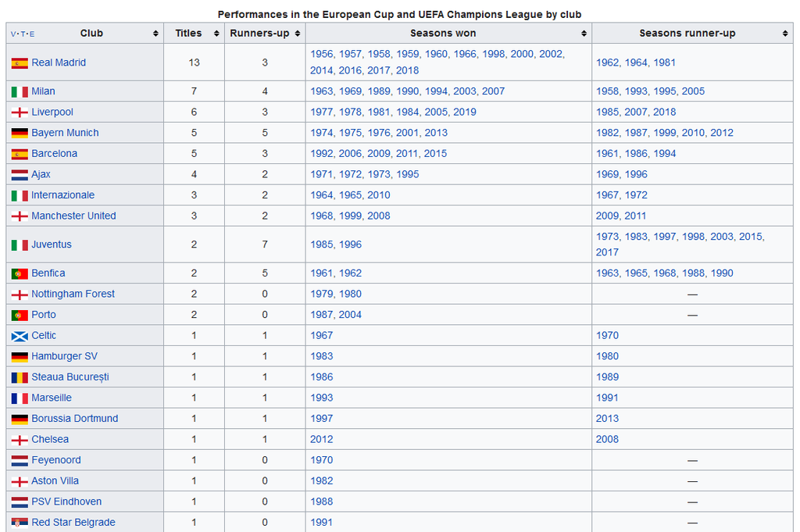Open the Milan club link
The width and height of the screenshot is (800, 532).
point(44,91)
